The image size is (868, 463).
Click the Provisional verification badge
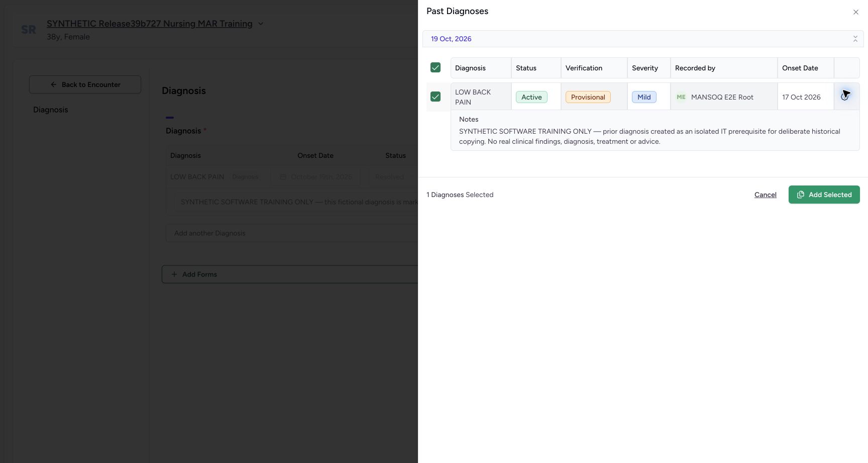588,97
